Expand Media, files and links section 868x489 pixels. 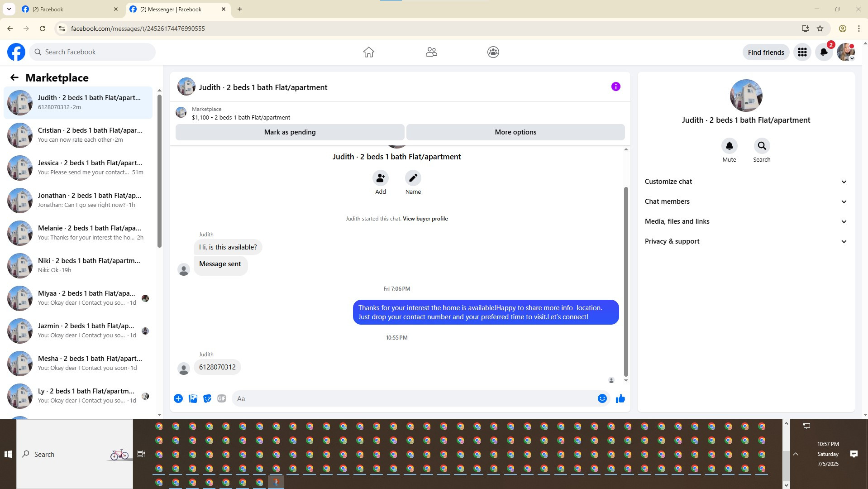click(746, 221)
